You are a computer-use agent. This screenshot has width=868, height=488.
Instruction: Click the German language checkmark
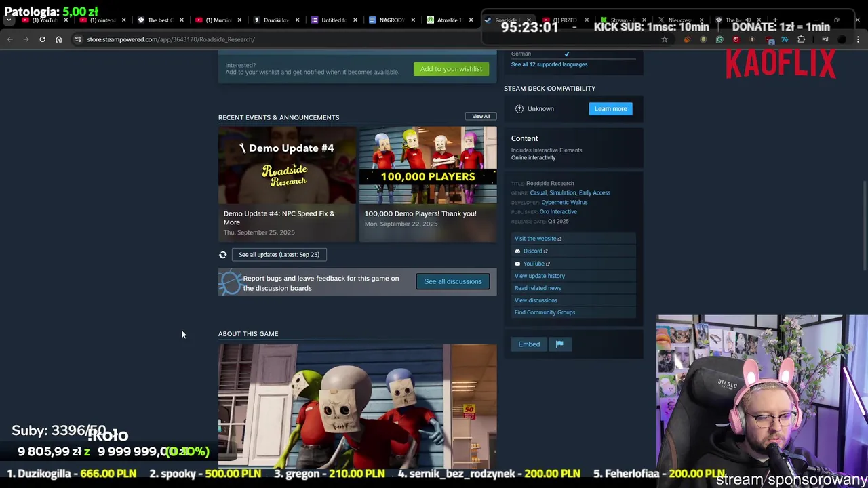point(567,54)
